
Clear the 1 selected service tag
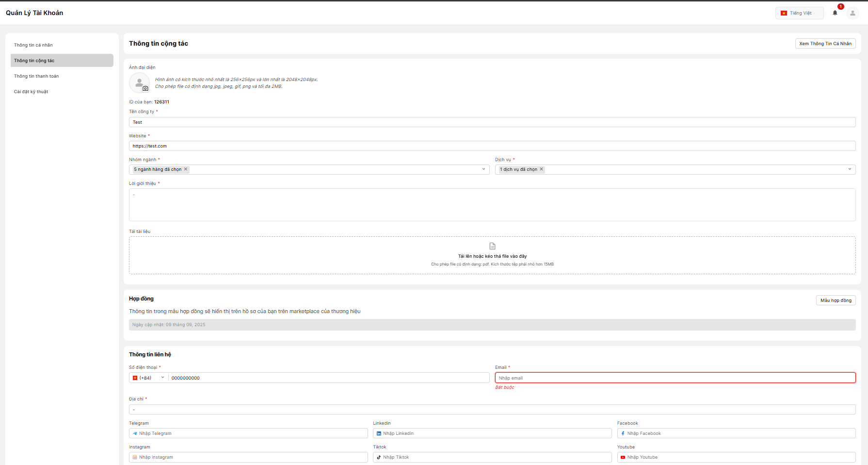pyautogui.click(x=542, y=169)
